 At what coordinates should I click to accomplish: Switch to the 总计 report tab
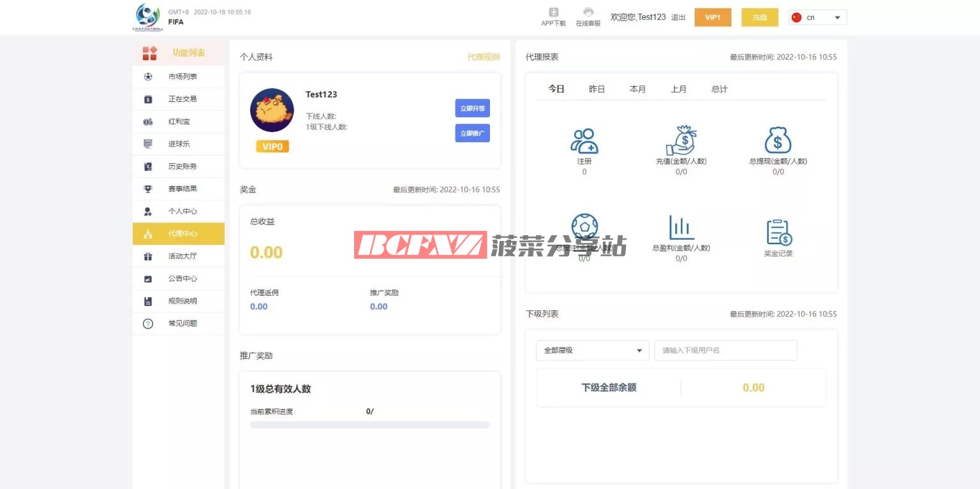coord(719,89)
